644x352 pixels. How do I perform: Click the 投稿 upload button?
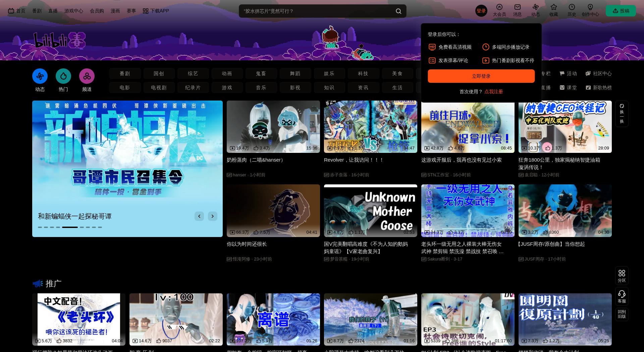[x=621, y=11]
